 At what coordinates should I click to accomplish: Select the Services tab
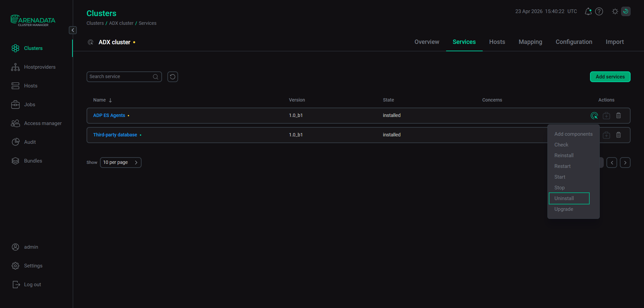tap(464, 42)
